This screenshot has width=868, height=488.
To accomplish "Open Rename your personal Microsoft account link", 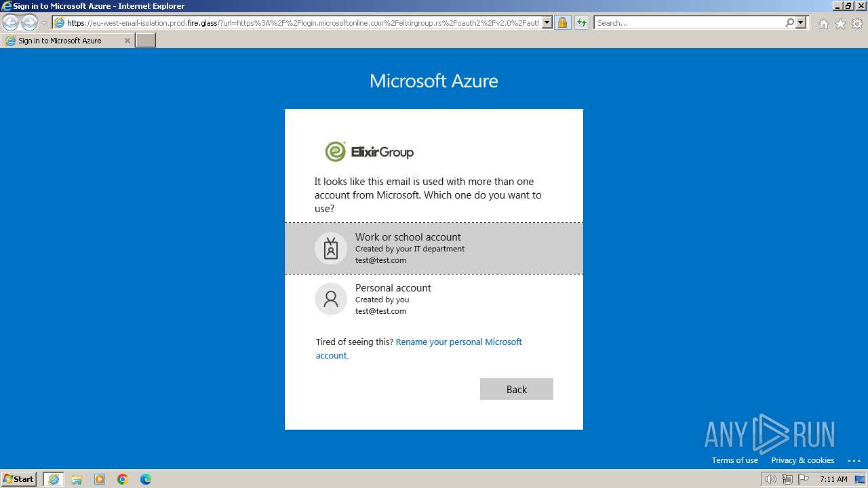I will pyautogui.click(x=419, y=348).
